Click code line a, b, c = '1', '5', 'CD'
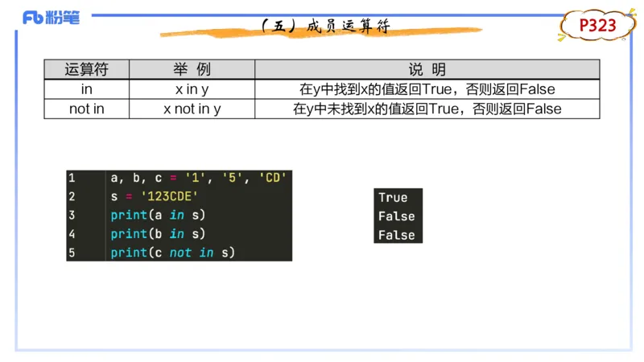 (x=198, y=178)
